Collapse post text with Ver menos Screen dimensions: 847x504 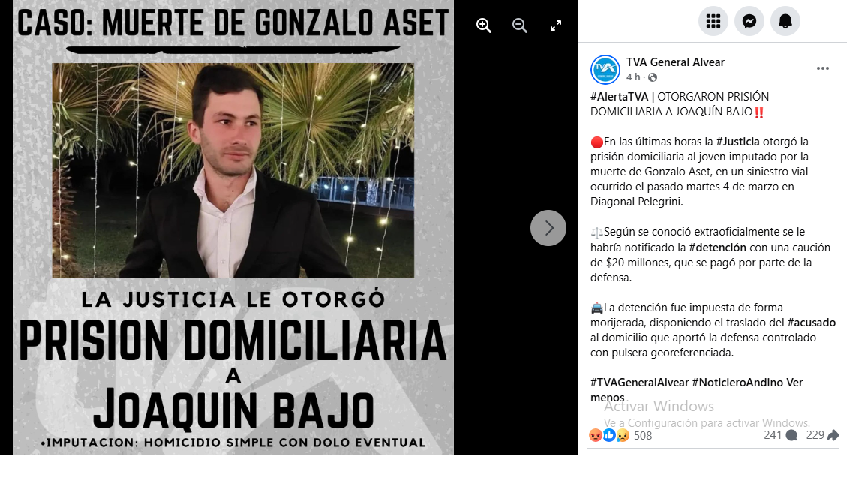(x=696, y=389)
